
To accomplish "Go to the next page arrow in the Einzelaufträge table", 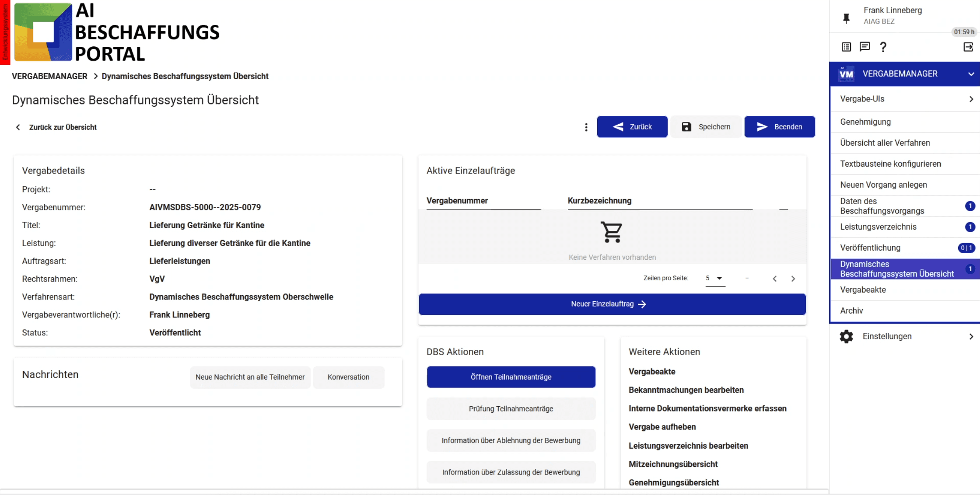I will pyautogui.click(x=793, y=279).
